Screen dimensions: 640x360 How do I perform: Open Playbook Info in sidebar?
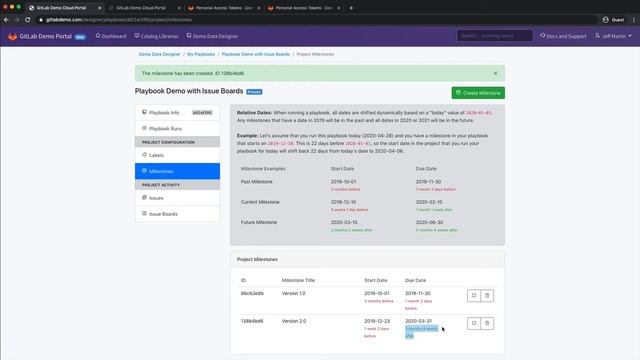click(x=177, y=112)
